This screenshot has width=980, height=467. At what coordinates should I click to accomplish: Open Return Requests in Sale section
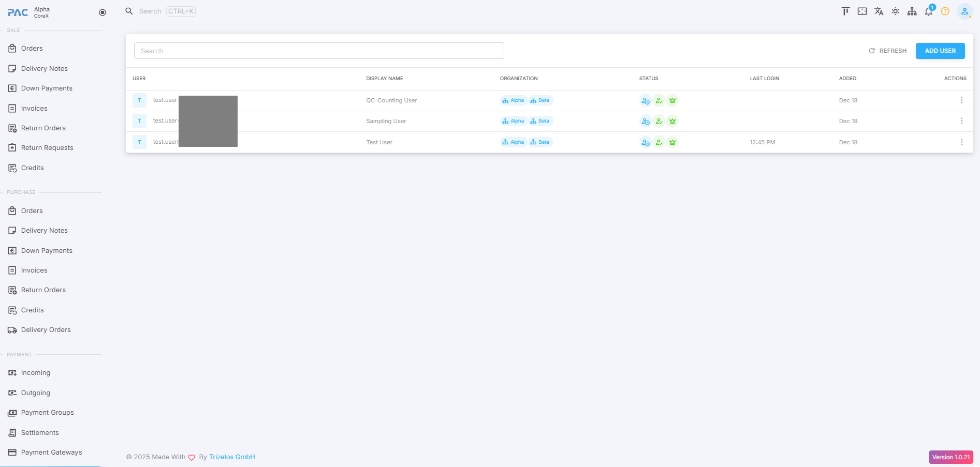click(47, 148)
